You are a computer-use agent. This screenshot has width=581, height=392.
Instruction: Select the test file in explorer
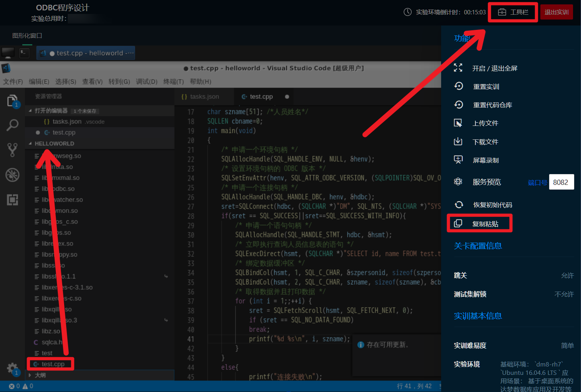(x=100, y=353)
